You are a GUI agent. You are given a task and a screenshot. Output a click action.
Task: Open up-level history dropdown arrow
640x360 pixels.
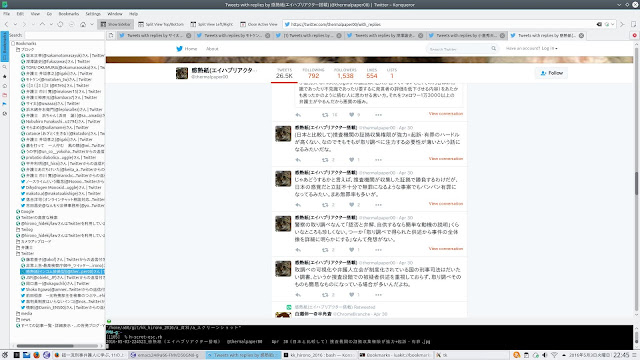click(x=51, y=24)
